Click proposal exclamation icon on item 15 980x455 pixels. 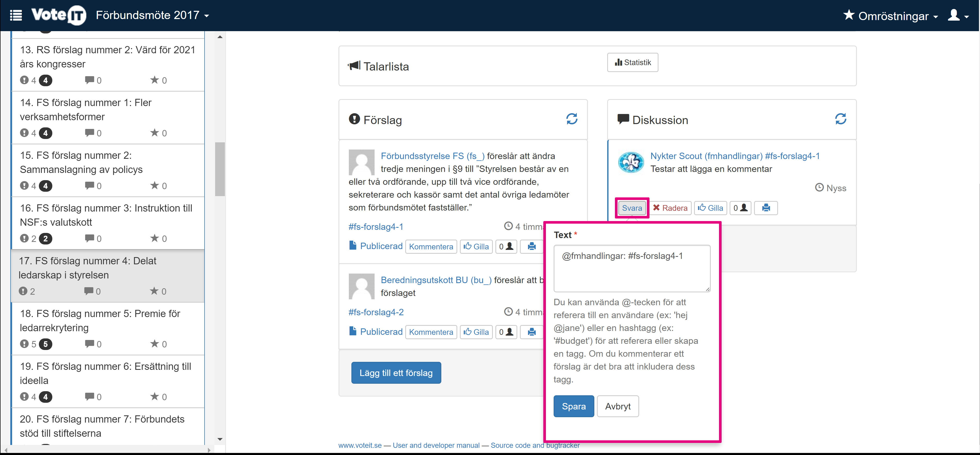24,186
